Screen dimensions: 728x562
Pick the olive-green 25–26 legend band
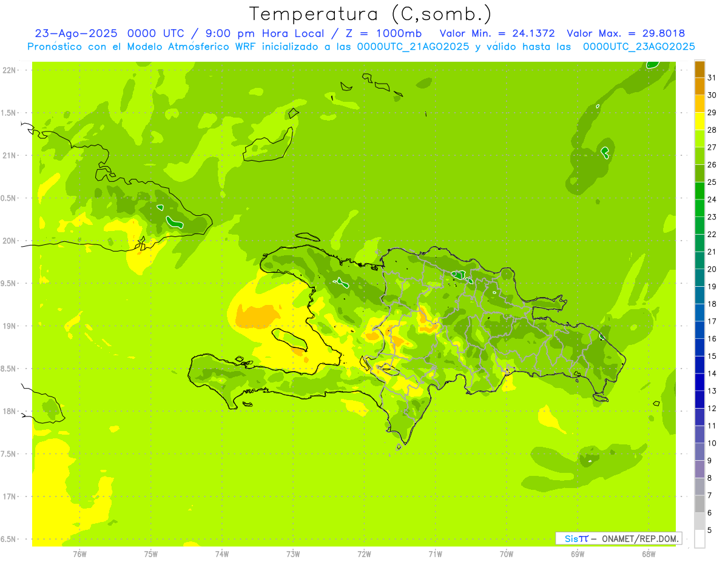tap(699, 173)
